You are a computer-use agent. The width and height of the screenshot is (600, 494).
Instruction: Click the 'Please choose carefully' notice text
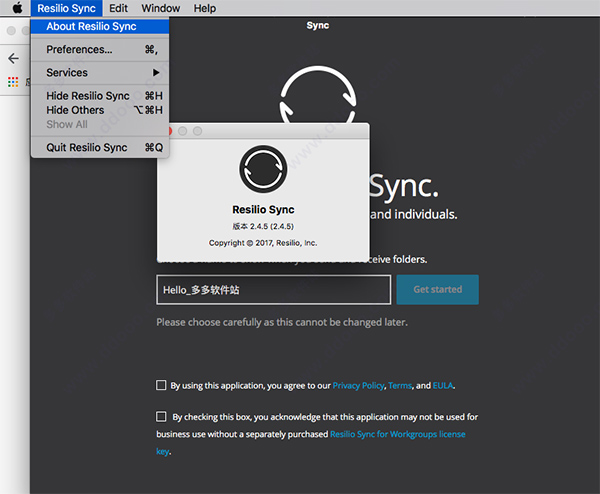click(282, 322)
